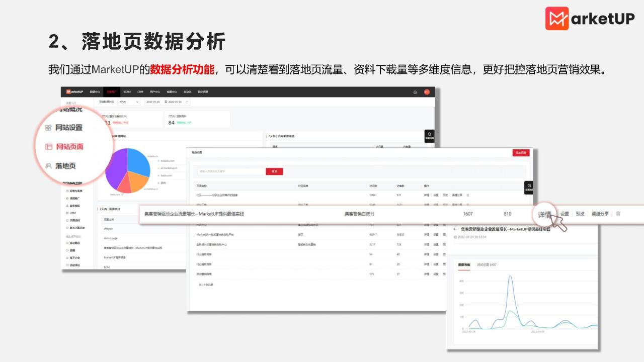Open SCRM in the top navigation
644x362 pixels.
click(x=127, y=92)
